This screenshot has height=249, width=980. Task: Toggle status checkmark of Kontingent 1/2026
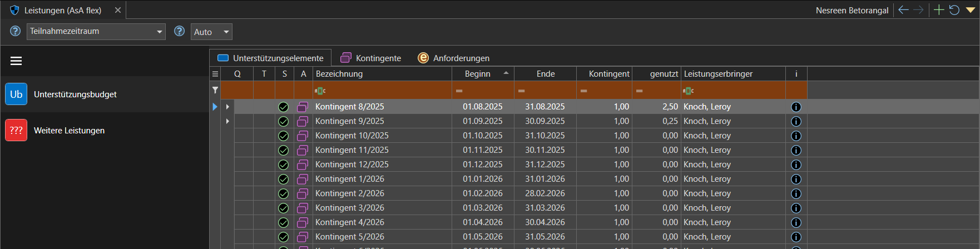click(x=284, y=179)
